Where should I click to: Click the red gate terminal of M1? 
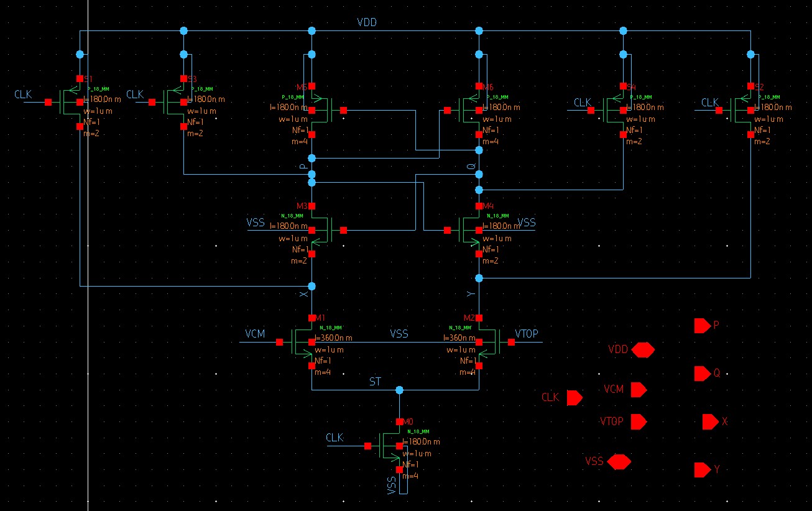point(280,342)
